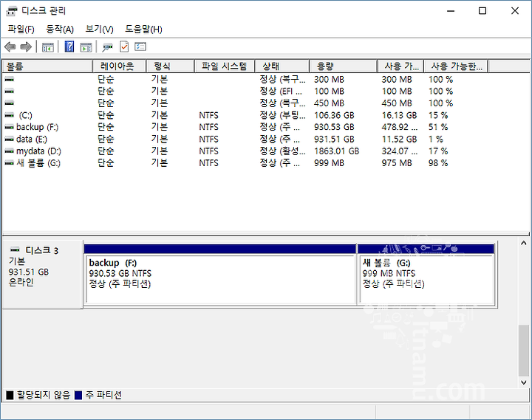This screenshot has height=420, width=532.
Task: Click the red check mark toolbar icon
Action: tap(124, 47)
